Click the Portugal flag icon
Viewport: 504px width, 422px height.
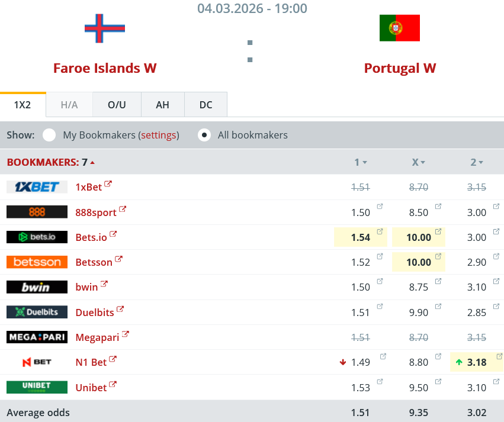[x=400, y=28]
